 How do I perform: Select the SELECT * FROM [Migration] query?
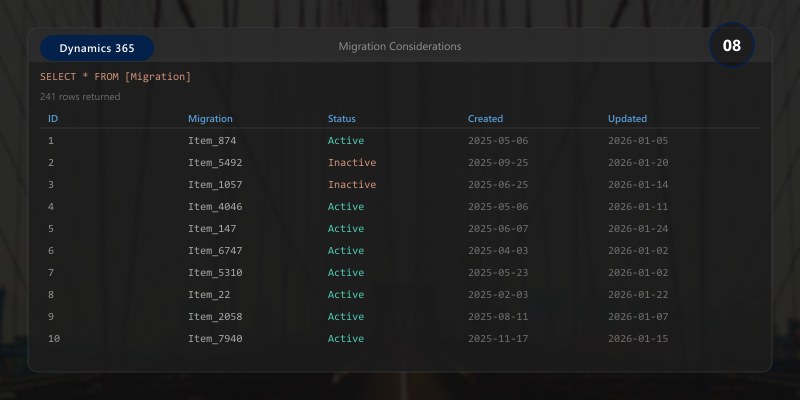(x=115, y=77)
